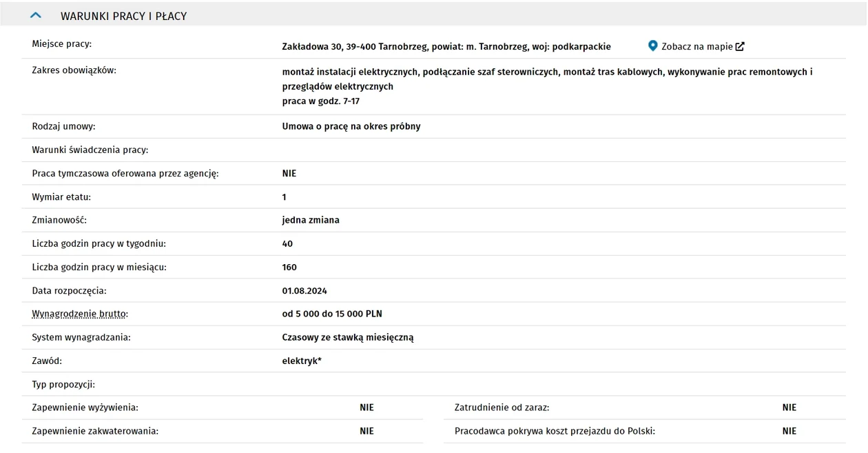The image size is (868, 453).
Task: Click the Liczba godzin pracy w miesiącu label
Action: (99, 268)
